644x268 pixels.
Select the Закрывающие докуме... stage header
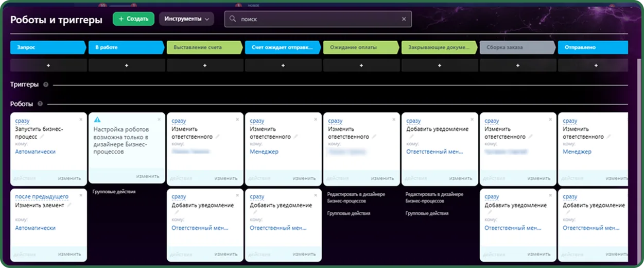pos(440,47)
